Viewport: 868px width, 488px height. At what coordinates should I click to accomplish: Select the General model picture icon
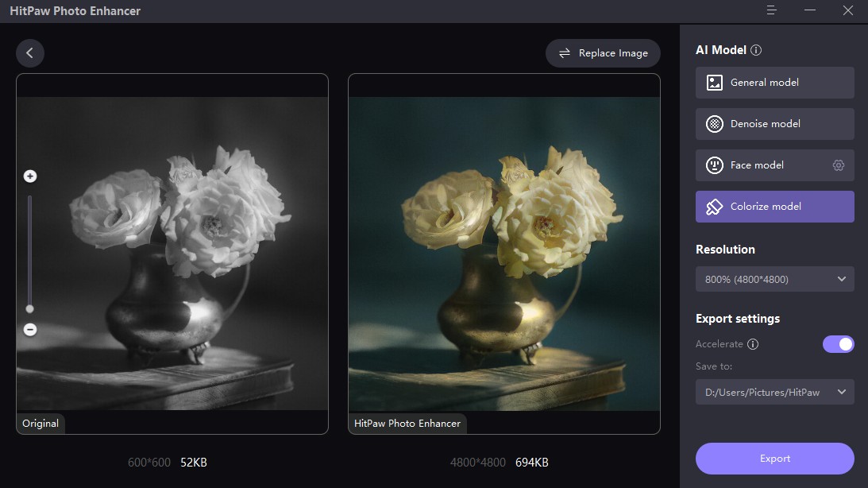pyautogui.click(x=714, y=83)
